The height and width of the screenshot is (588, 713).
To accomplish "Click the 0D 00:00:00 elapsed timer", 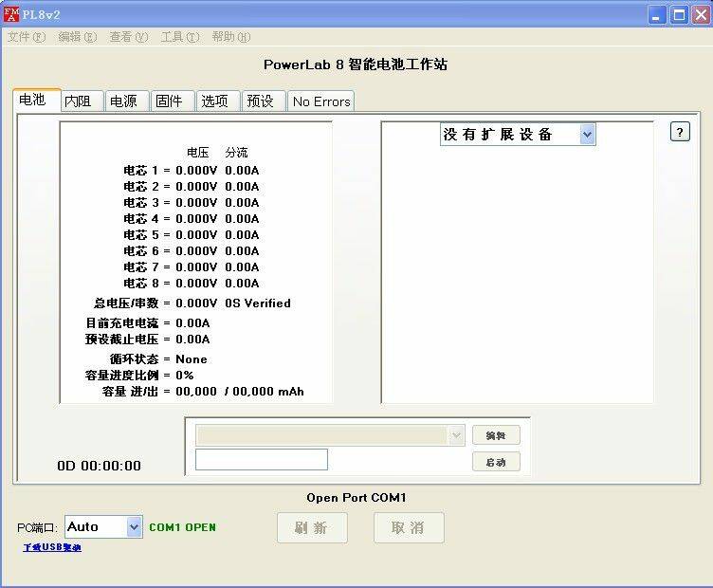I will 100,466.
